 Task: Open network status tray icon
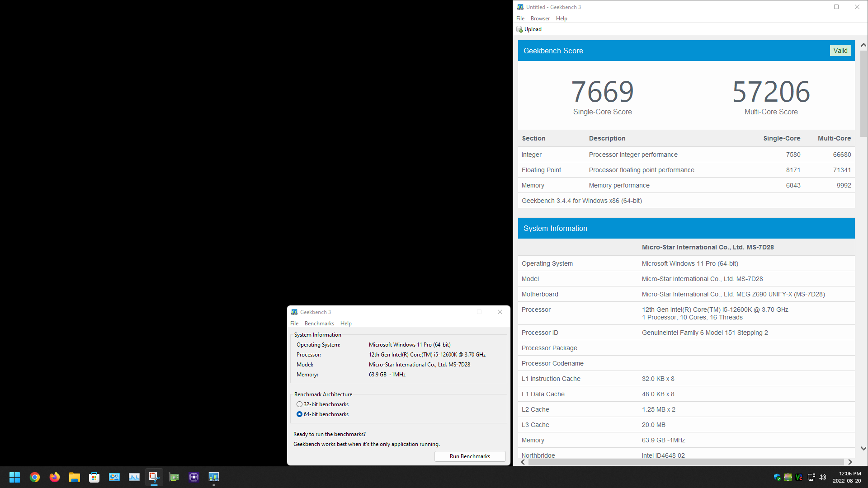coord(811,477)
